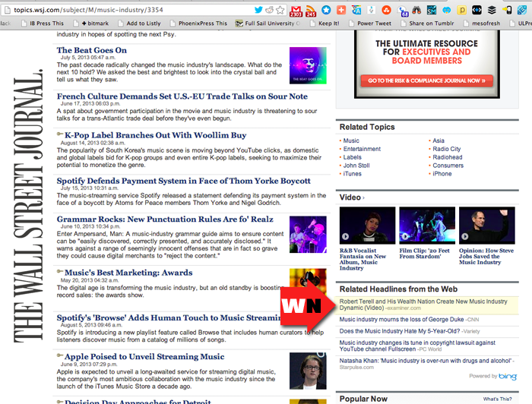Click the bitmark bookmark
Screen dimensions: 532x404
pyautogui.click(x=91, y=24)
